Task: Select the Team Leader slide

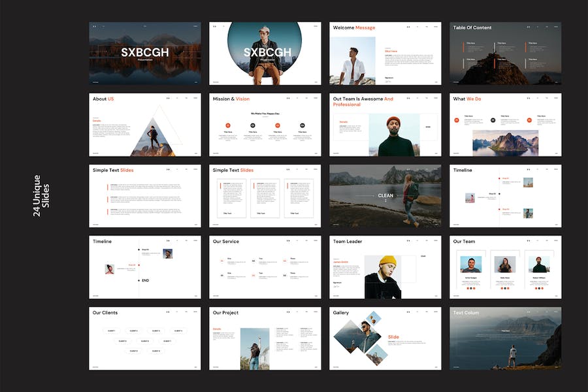Action: click(x=385, y=267)
